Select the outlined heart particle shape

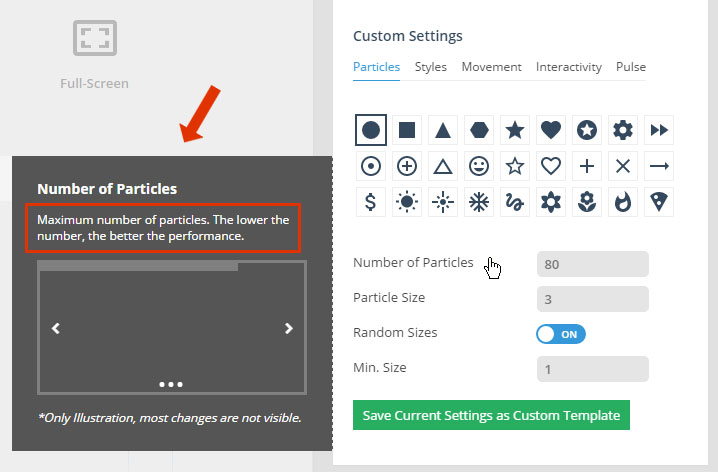551,166
